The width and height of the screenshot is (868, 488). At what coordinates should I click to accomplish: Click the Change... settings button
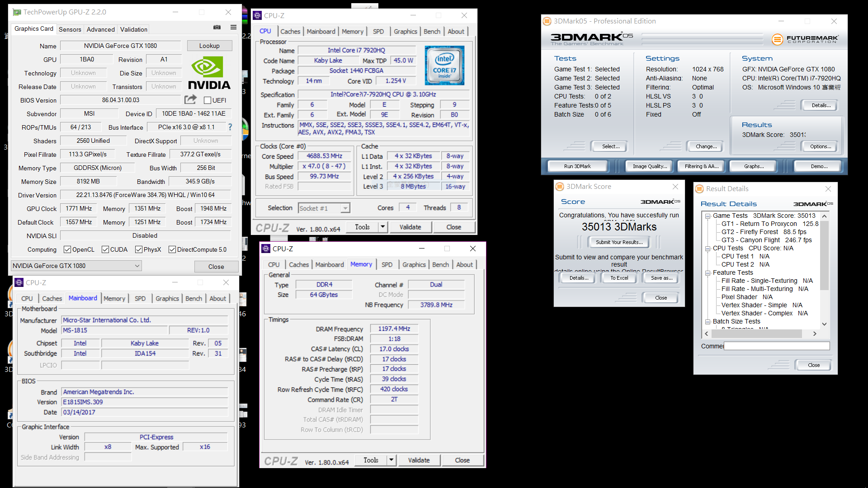pos(706,146)
